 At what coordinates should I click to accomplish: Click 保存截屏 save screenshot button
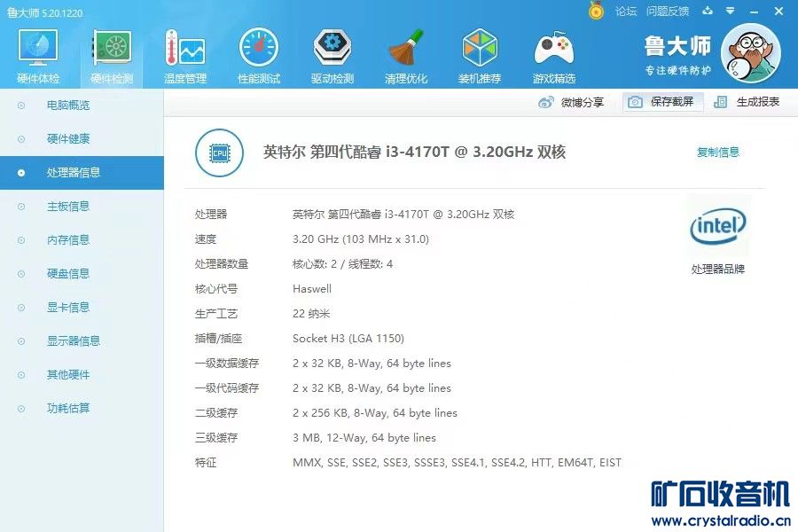click(x=662, y=102)
